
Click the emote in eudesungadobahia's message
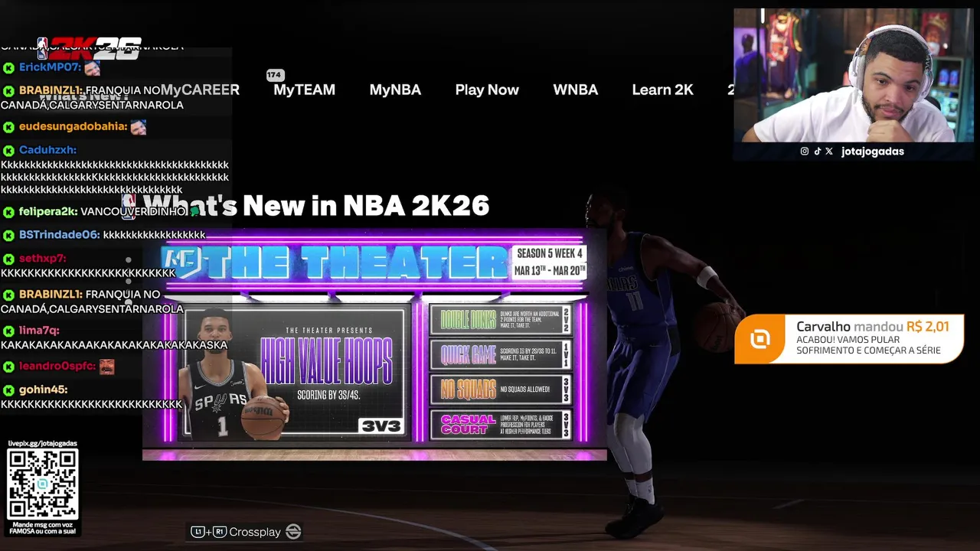pos(138,127)
